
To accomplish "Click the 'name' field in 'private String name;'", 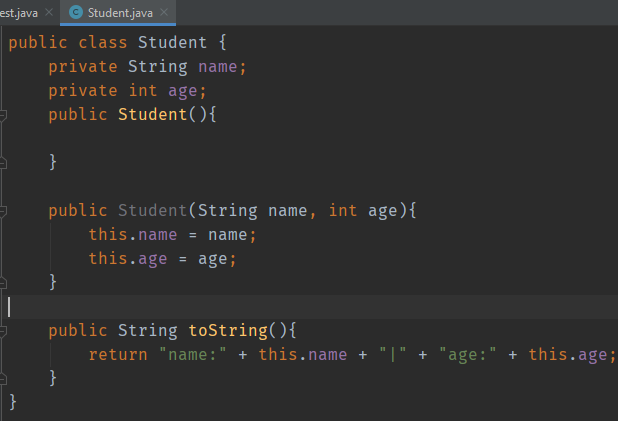I will [x=218, y=67].
